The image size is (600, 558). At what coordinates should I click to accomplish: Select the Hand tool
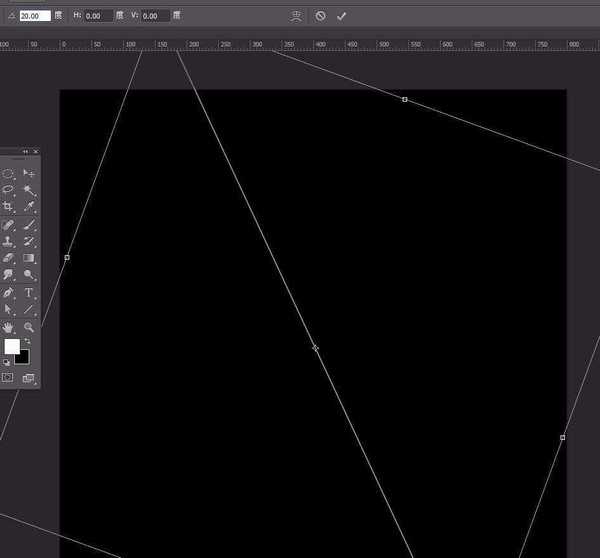[x=8, y=327]
